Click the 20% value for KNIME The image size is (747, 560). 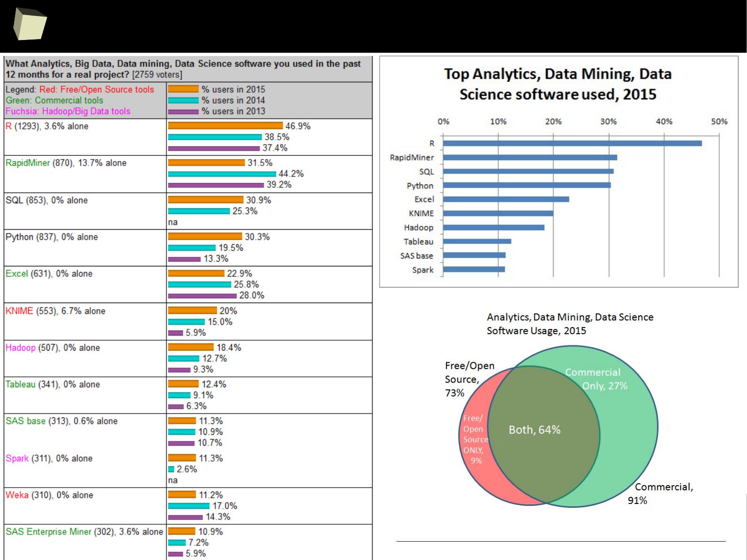(x=228, y=311)
